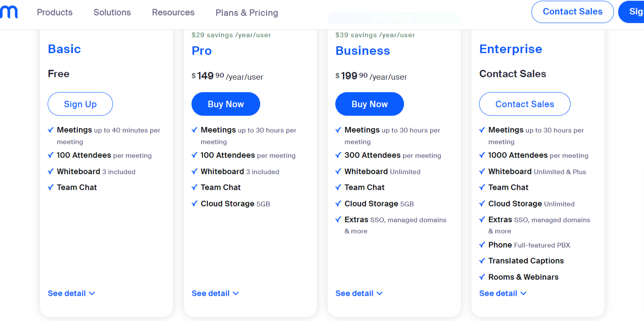Image resolution: width=644 pixels, height=321 pixels.
Task: Expand See detail under Enterprise plan
Action: (x=503, y=294)
